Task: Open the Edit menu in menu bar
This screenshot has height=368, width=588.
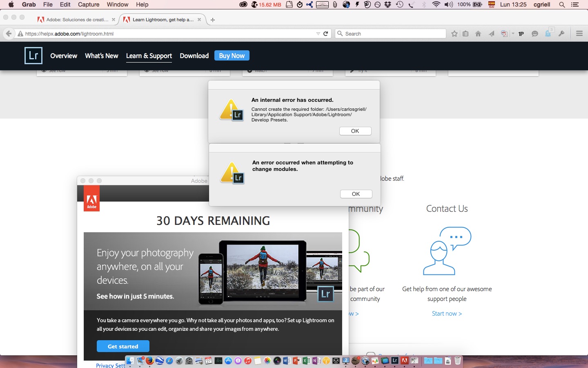Action: (65, 4)
